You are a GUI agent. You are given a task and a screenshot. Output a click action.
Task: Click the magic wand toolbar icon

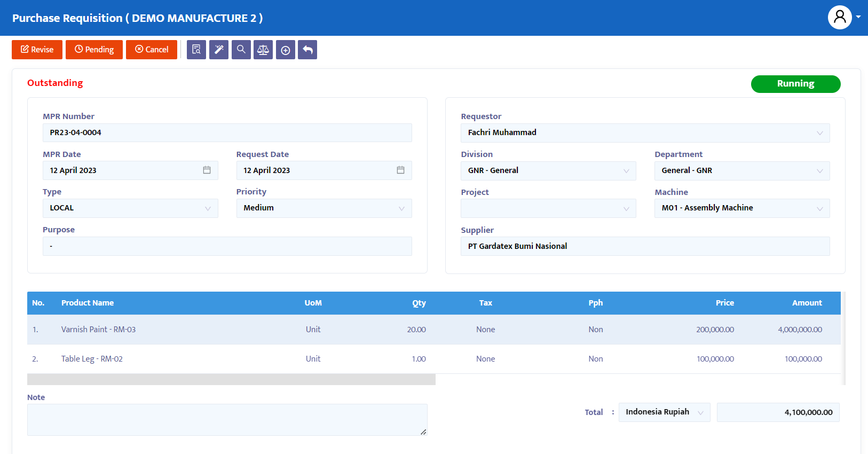tap(219, 50)
